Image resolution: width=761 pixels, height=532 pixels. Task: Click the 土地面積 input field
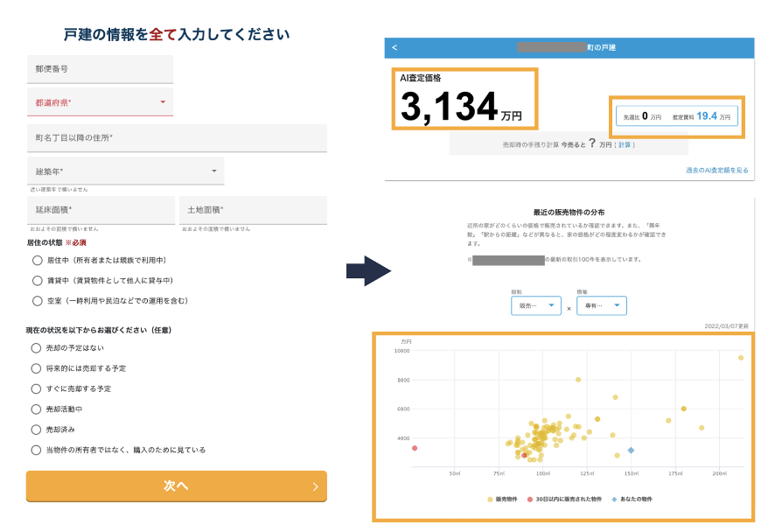click(x=253, y=210)
